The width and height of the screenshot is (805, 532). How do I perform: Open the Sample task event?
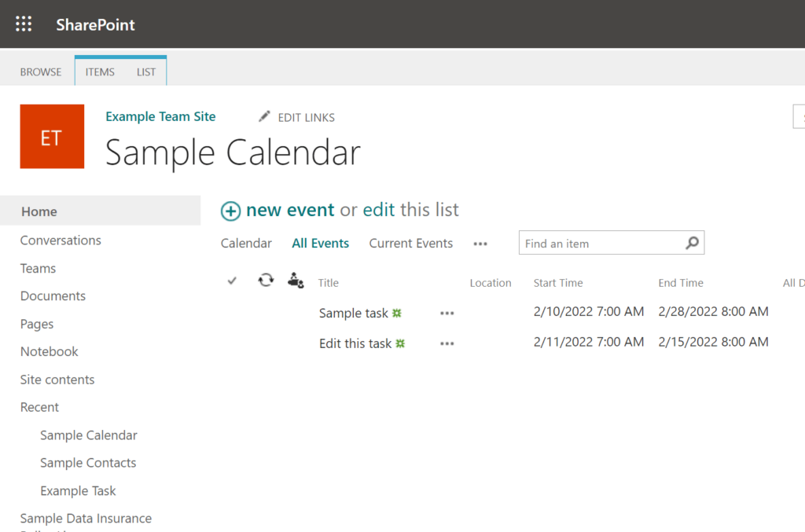[353, 313]
